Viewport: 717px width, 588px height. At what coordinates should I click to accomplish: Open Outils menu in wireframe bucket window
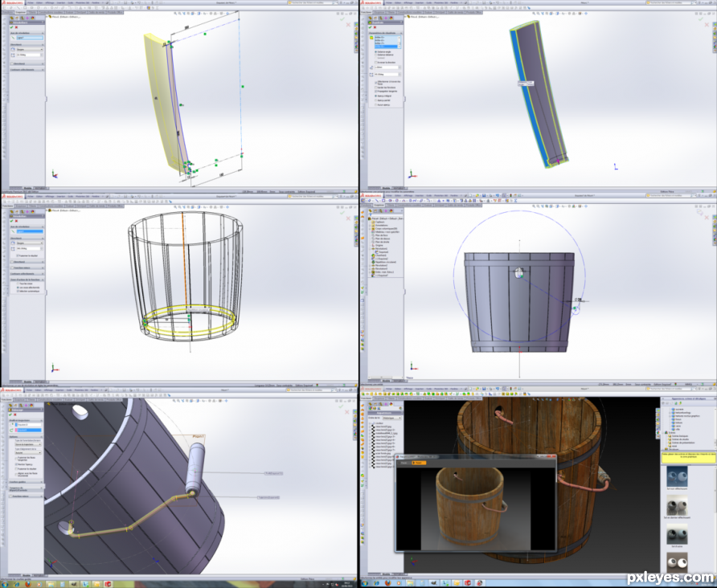71,197
